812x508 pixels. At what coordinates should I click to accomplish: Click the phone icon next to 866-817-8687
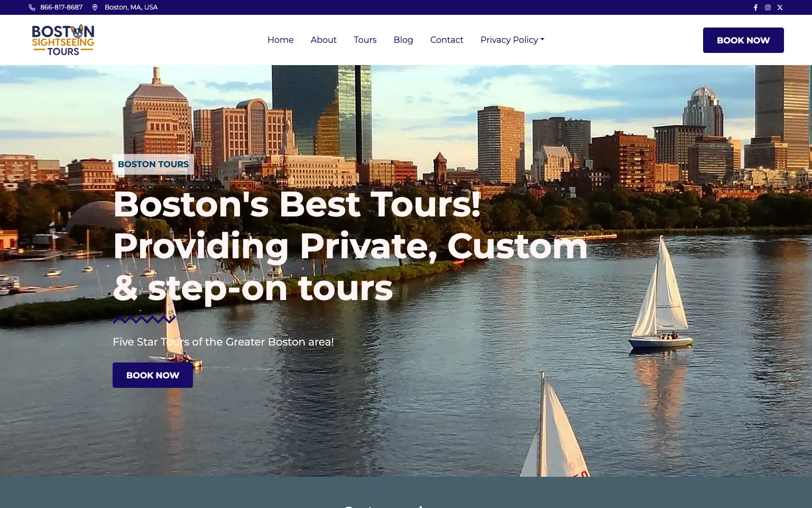pyautogui.click(x=32, y=7)
